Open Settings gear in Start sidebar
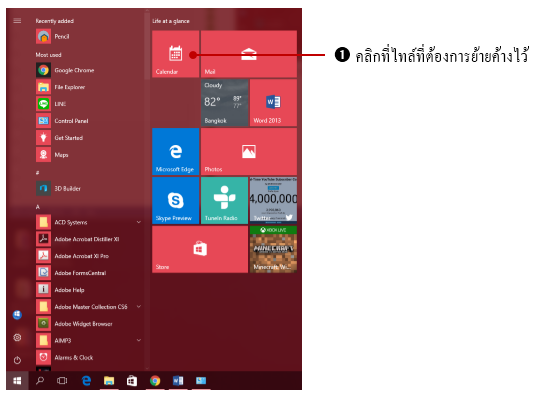536x396 pixels. 17,338
